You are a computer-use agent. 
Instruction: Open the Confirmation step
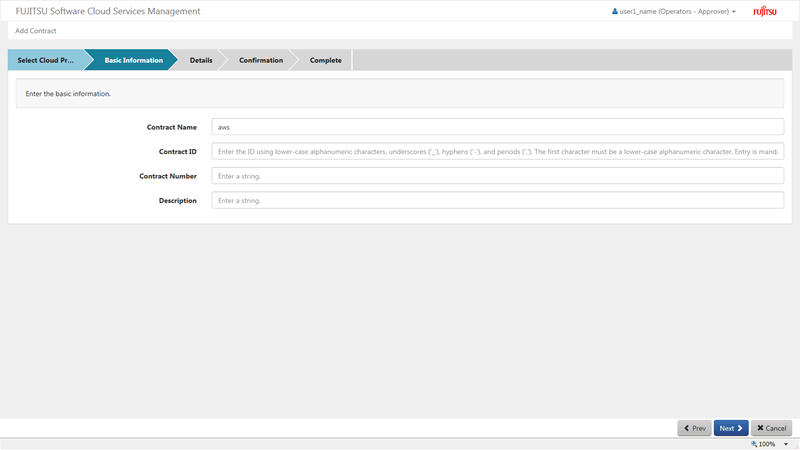pos(261,60)
